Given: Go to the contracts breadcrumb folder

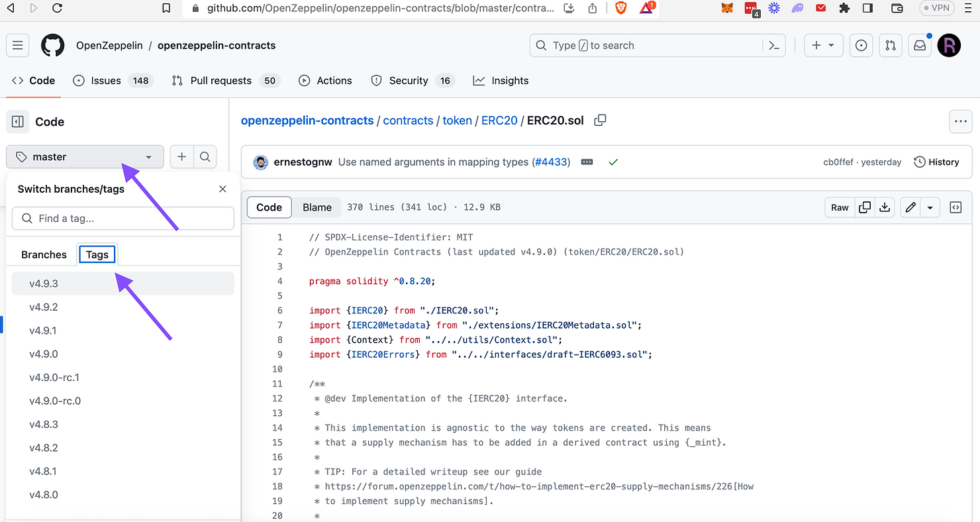Looking at the screenshot, I should pos(408,121).
